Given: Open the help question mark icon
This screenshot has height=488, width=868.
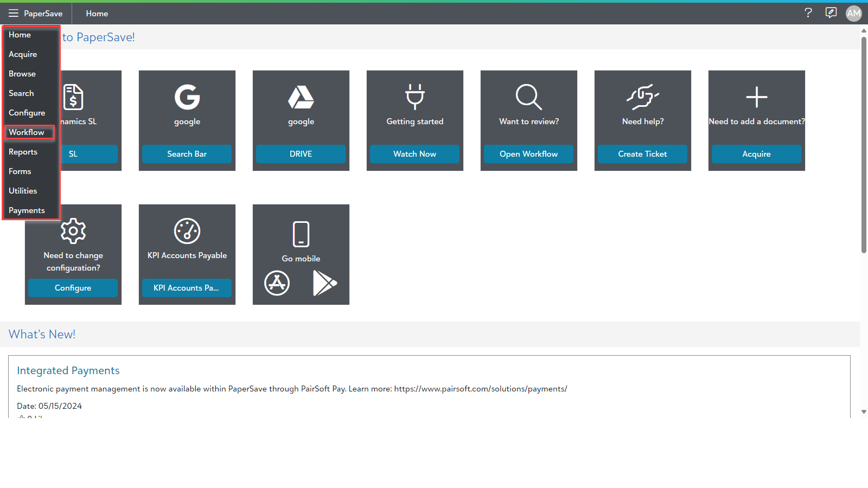Looking at the screenshot, I should 808,13.
